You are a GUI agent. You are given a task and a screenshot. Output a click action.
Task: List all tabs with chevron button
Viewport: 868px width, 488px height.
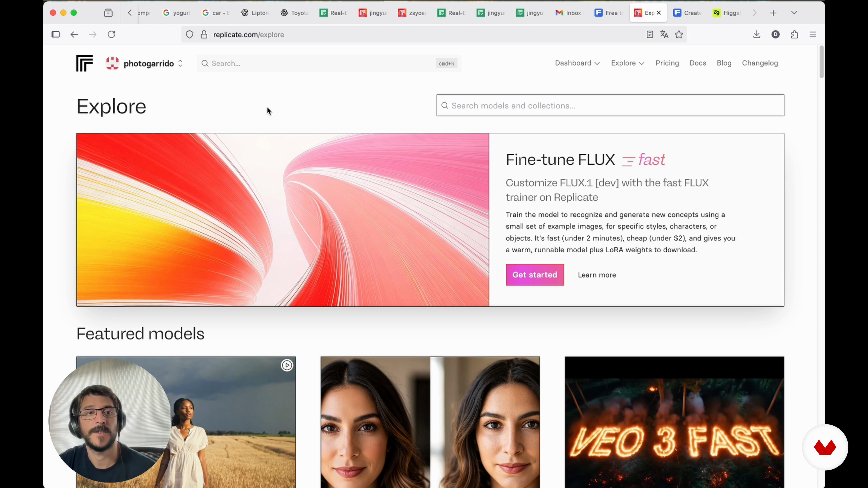(x=794, y=13)
